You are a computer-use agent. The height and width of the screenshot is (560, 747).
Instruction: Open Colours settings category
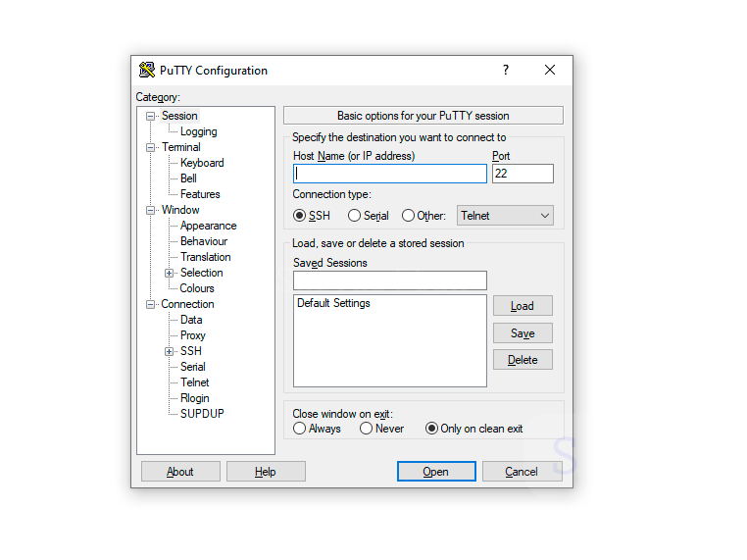(x=197, y=288)
